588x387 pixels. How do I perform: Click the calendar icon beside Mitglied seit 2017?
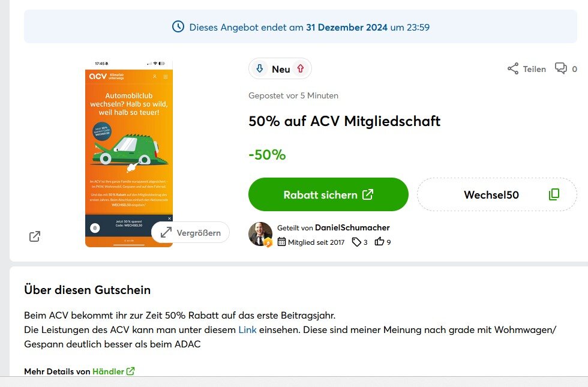pyautogui.click(x=281, y=242)
